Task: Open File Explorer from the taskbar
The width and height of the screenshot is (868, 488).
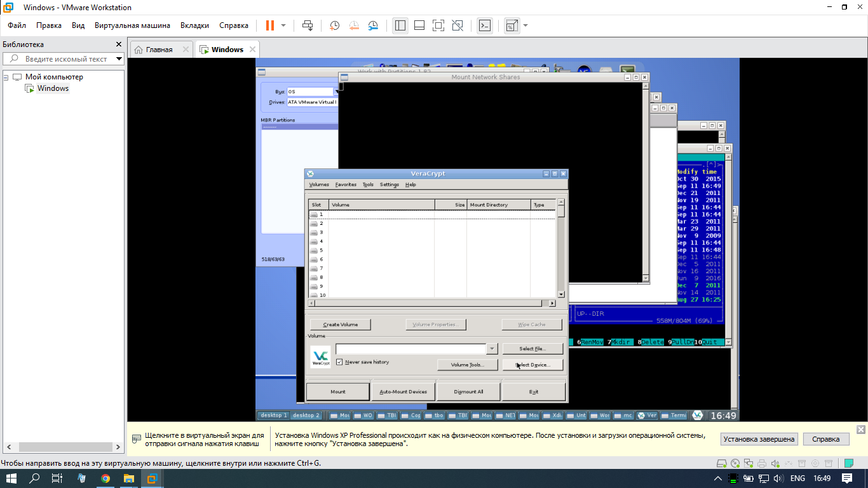Action: [129, 478]
